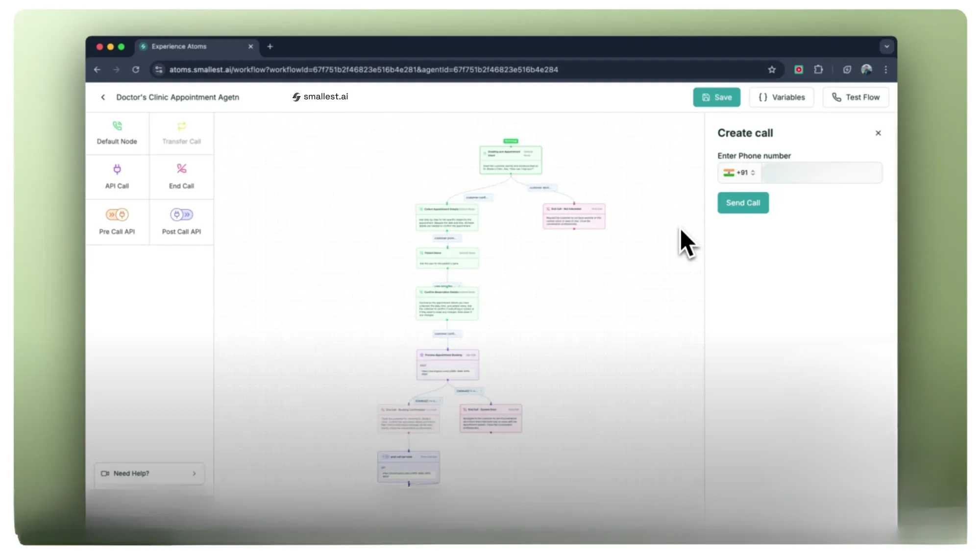Open Chrome's three-dot menu
This screenshot has height=551, width=980.
(885, 70)
